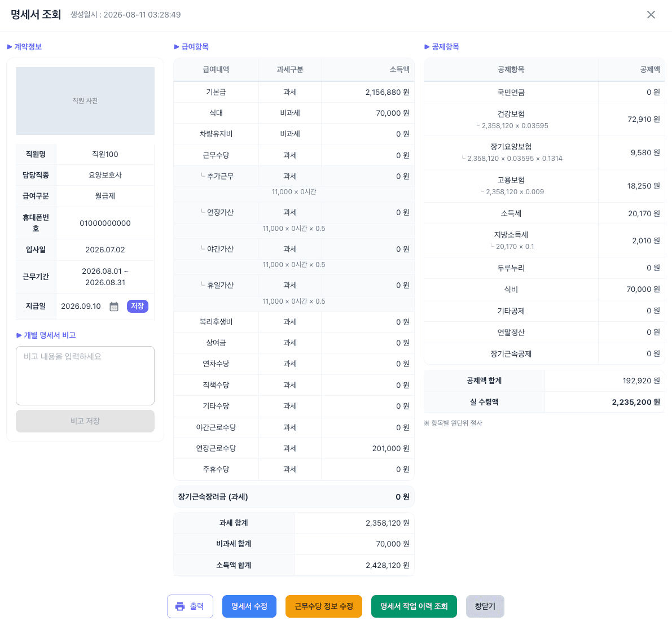Screen dimensions: 672x625
Task: Click the 명세서 수정 button
Action: 249,606
